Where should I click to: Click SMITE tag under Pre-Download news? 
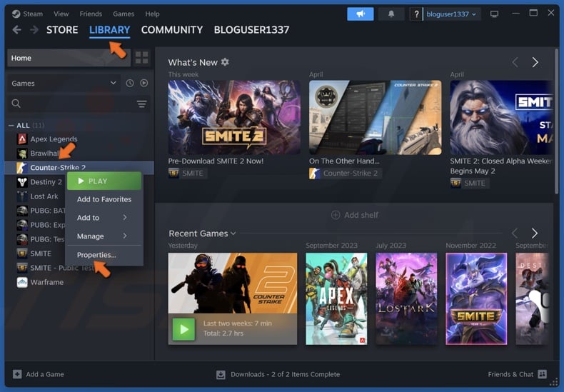pos(186,174)
